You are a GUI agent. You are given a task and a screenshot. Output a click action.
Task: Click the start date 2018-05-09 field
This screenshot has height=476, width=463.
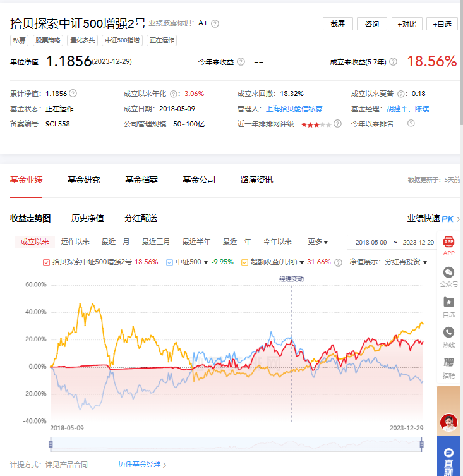click(x=371, y=243)
